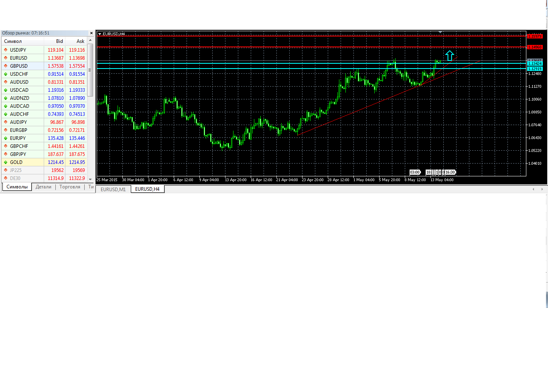Click the direction arrow icon beside GBPUSD
Viewport: 548px width, 392px height.
click(6, 66)
